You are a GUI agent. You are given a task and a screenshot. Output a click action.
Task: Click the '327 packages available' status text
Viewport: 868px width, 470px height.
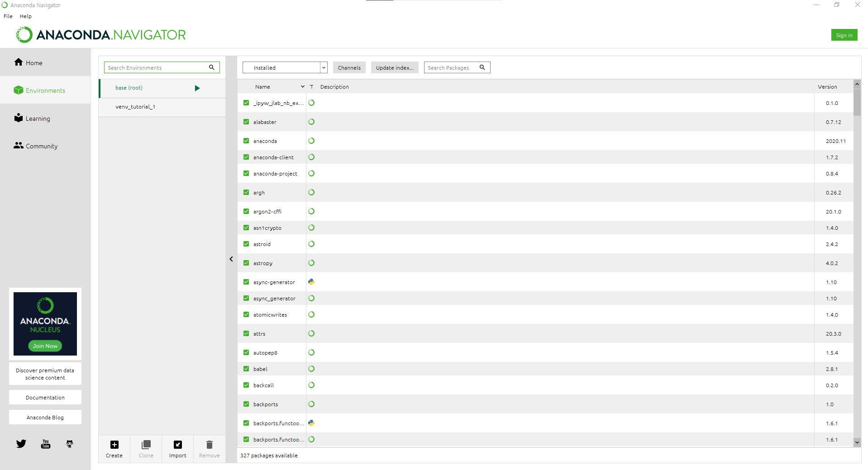tap(269, 456)
